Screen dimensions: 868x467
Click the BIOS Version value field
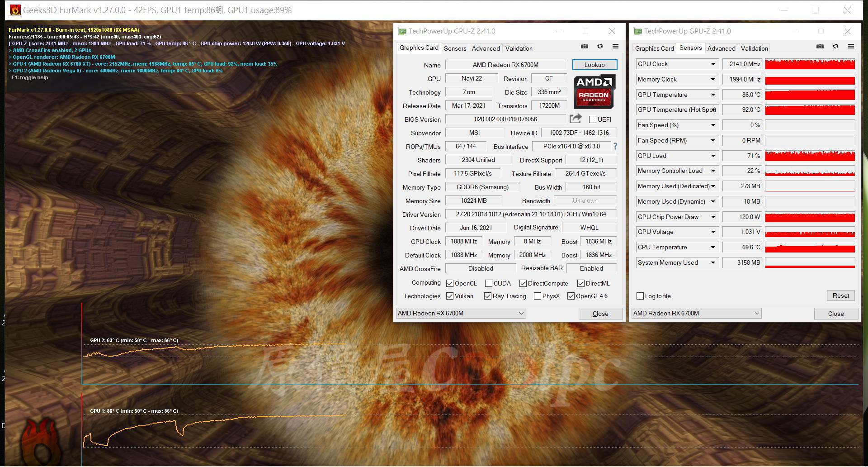click(x=505, y=119)
